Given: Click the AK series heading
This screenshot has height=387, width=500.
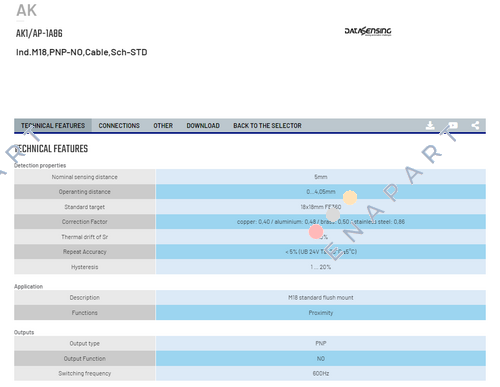Looking at the screenshot, I should click(x=27, y=10).
